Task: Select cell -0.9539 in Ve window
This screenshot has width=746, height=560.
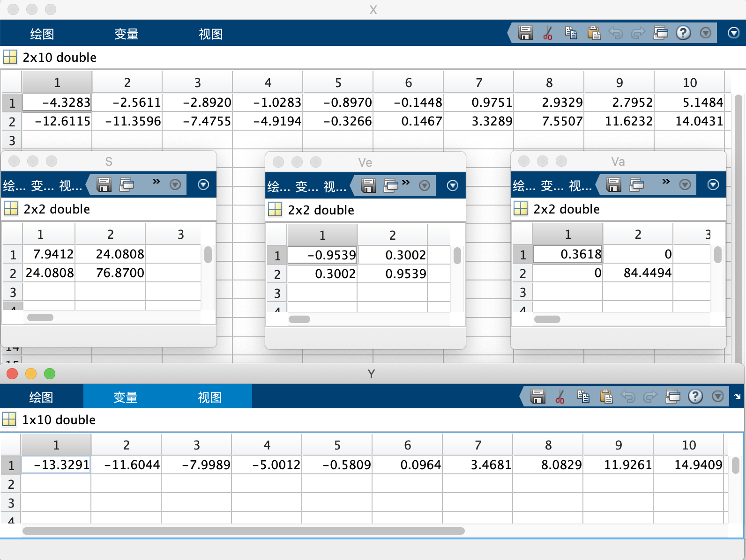Action: tap(322, 255)
